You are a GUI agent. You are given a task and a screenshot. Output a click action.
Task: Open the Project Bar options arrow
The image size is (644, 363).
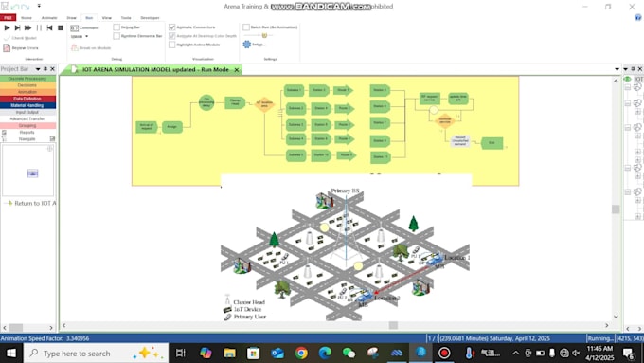click(38, 69)
